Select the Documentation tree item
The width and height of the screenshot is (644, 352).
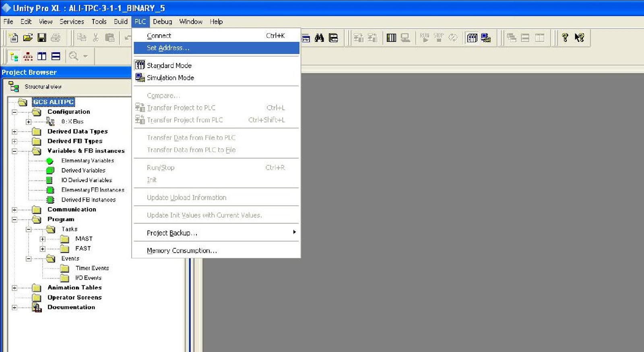(x=71, y=307)
